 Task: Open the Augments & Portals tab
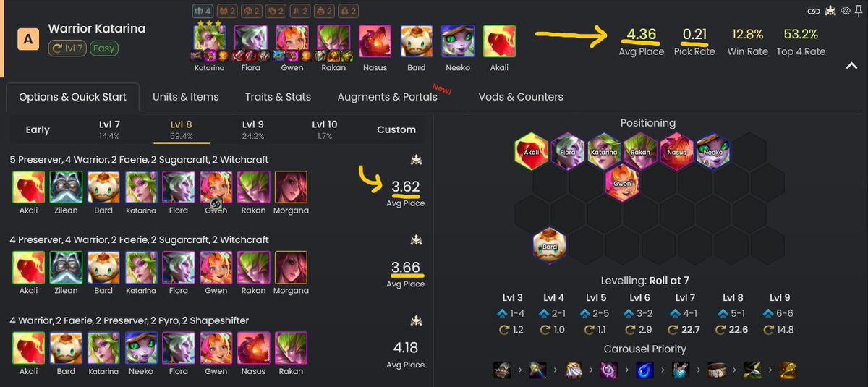click(387, 96)
